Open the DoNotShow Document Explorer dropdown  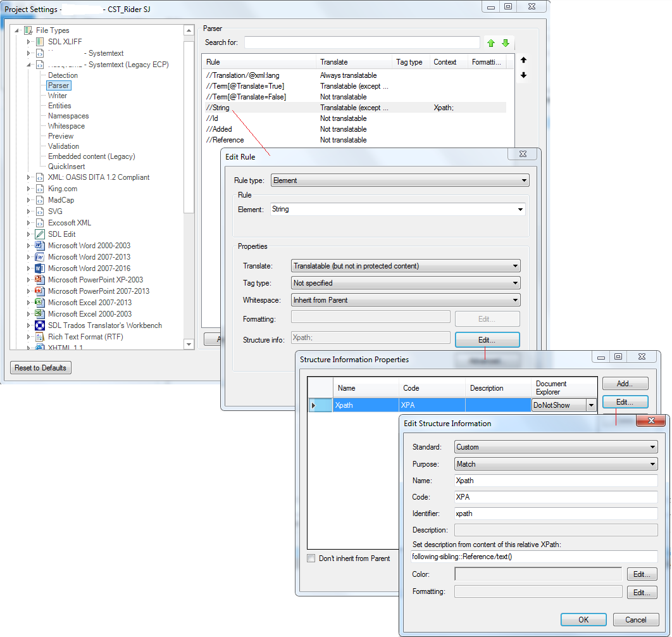(591, 405)
